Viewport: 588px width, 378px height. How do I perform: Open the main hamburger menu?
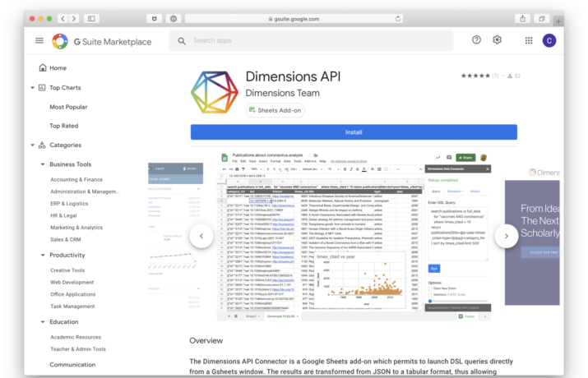pos(39,40)
